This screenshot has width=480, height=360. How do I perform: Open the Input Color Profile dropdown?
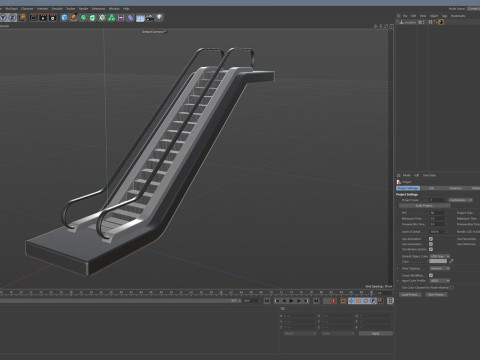[x=440, y=281]
